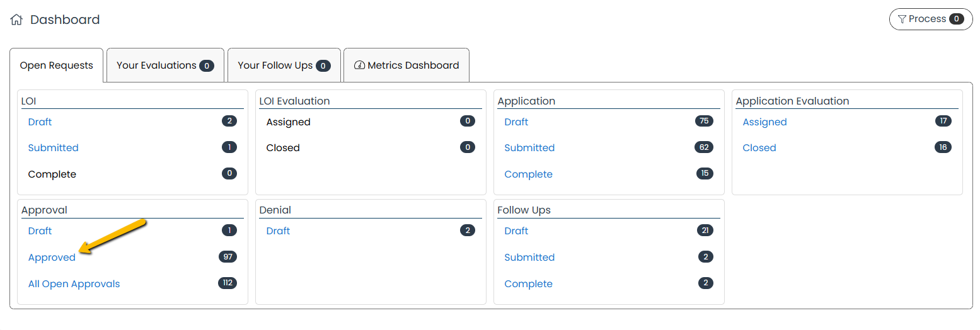Open Denial Draft requests
The height and width of the screenshot is (330, 980).
point(278,231)
